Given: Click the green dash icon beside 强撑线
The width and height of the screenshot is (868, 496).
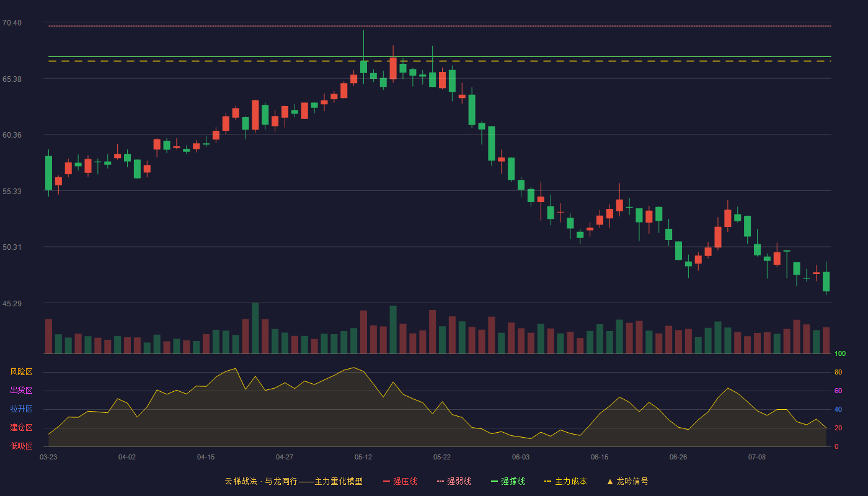Looking at the screenshot, I should coord(495,482).
